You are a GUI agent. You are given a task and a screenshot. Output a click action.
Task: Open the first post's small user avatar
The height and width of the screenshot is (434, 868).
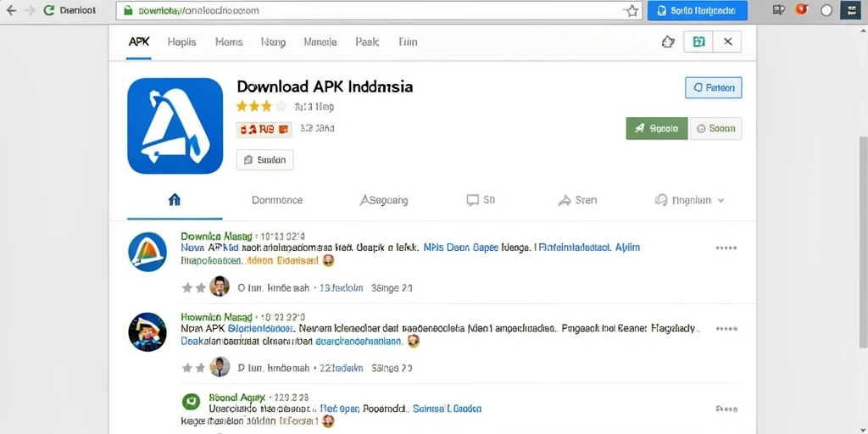tap(220, 287)
